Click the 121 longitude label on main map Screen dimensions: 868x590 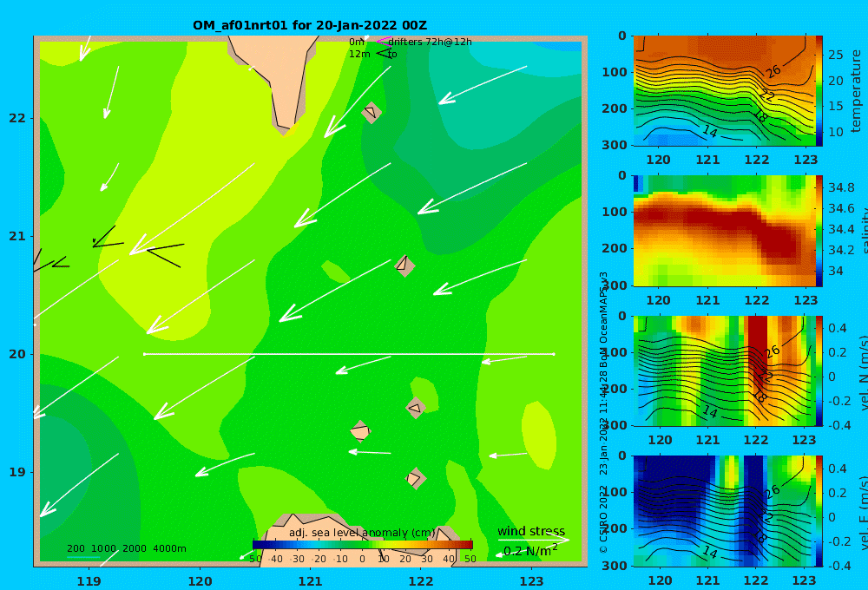[310, 581]
